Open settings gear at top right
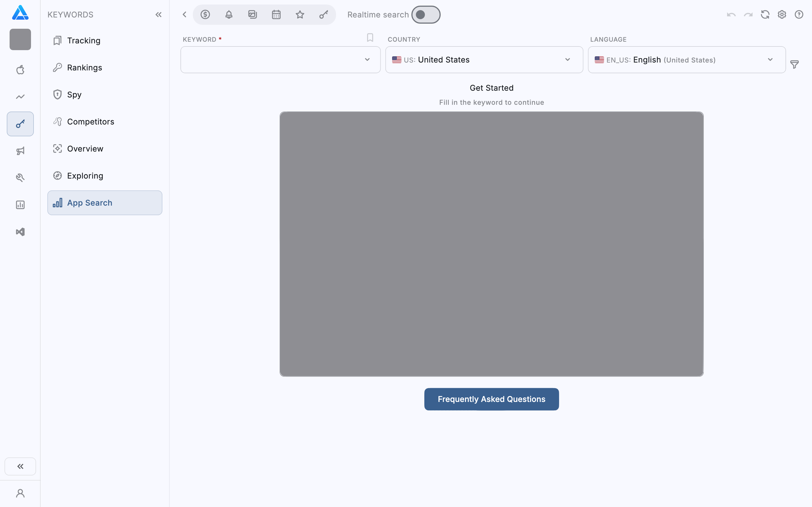 782,14
